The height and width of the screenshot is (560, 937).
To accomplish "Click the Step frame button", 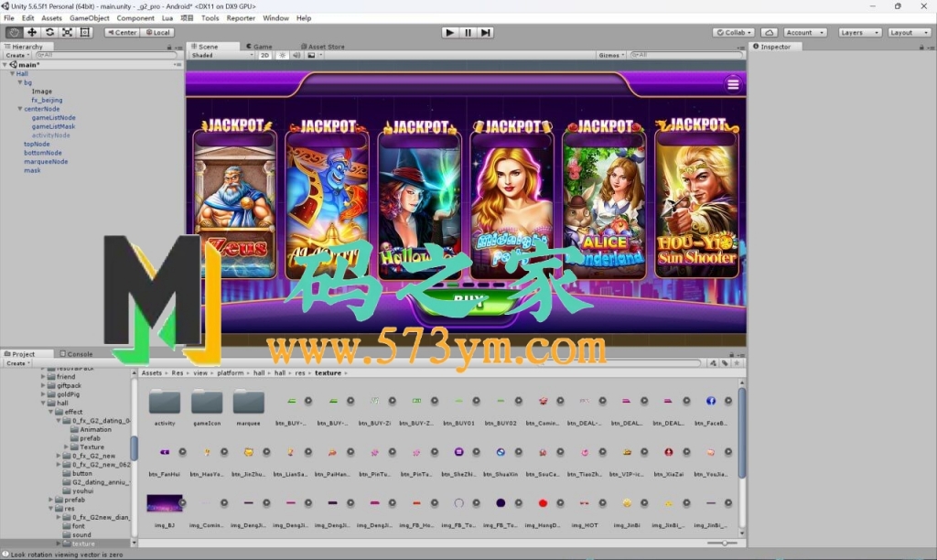I will pyautogui.click(x=486, y=32).
